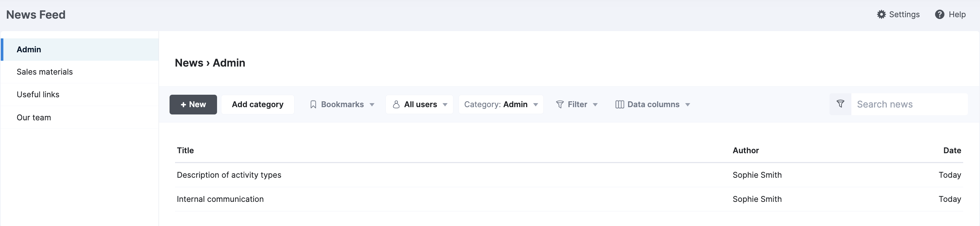Open the Help link text

(x=957, y=15)
